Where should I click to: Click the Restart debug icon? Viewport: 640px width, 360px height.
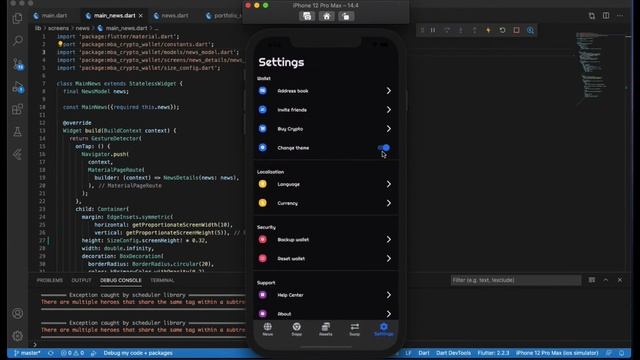coord(502,30)
